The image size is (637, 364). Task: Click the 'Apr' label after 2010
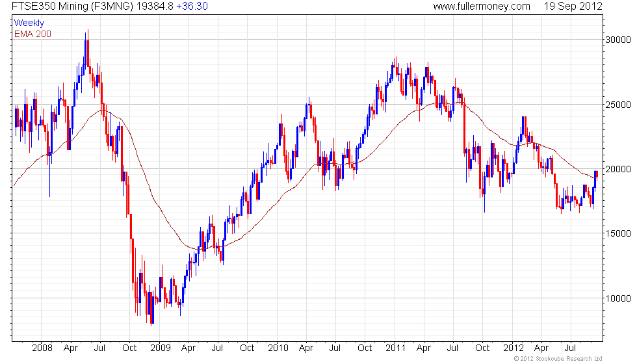point(306,348)
